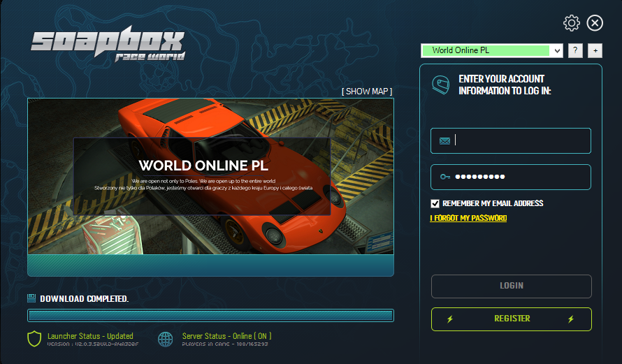Click the floppy disk download icon
Image resolution: width=622 pixels, height=364 pixels.
pyautogui.click(x=31, y=298)
